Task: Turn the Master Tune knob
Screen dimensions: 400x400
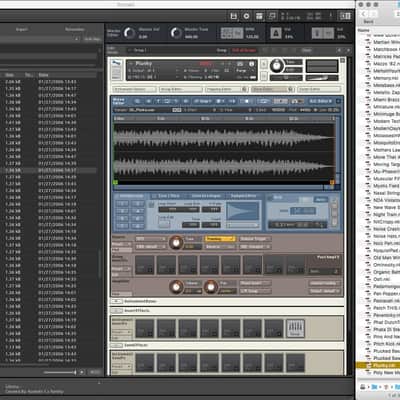Action: coord(176,33)
